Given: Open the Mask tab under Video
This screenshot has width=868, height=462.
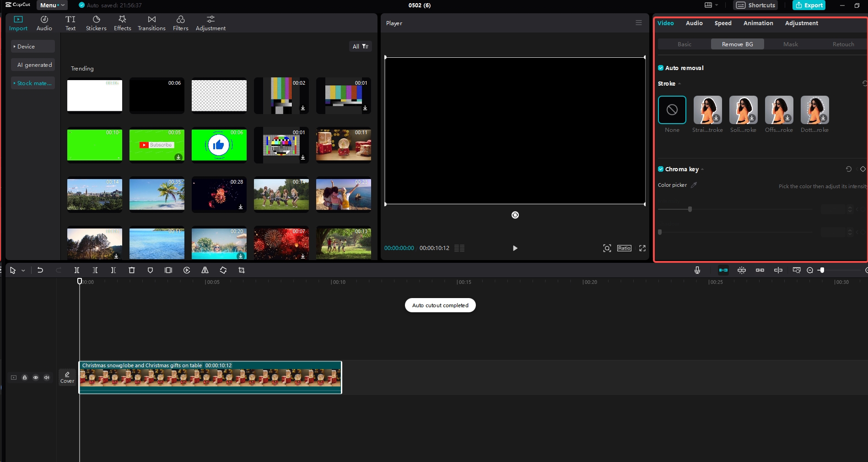Looking at the screenshot, I should [790, 44].
